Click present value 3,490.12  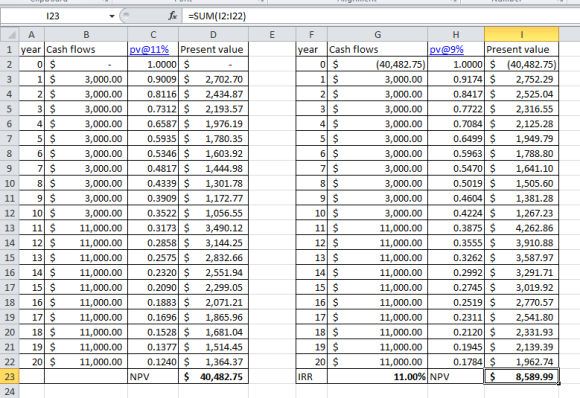click(213, 228)
